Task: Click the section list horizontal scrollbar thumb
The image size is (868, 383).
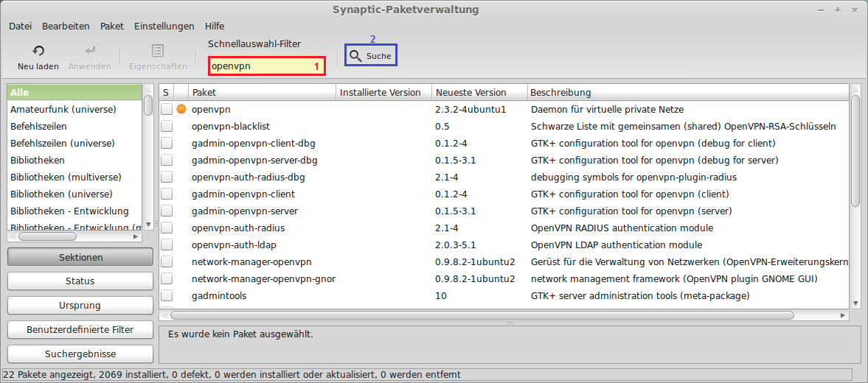Action: [47, 236]
